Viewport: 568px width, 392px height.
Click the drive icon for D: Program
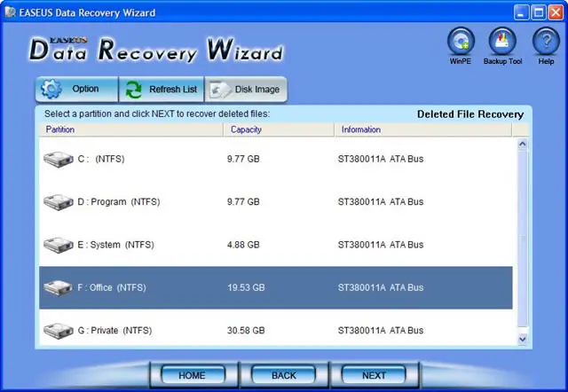59,202
